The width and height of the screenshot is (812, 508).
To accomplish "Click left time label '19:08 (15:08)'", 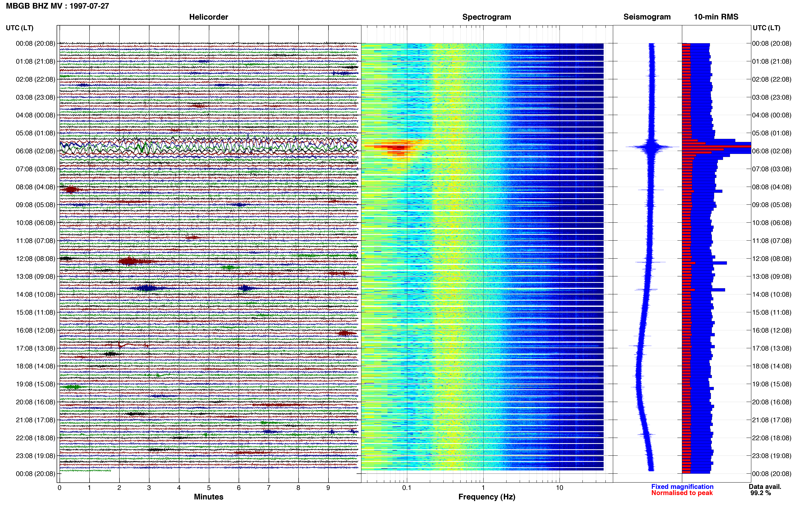I will [x=36, y=384].
